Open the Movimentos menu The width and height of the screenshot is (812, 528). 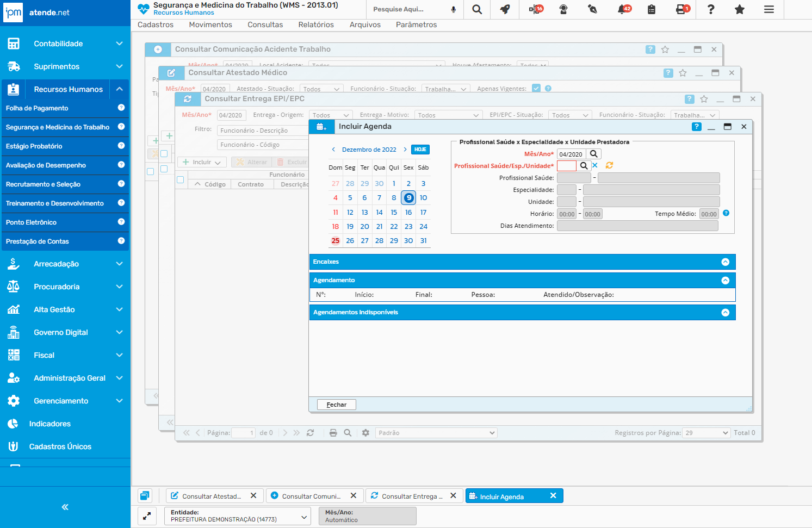click(210, 24)
